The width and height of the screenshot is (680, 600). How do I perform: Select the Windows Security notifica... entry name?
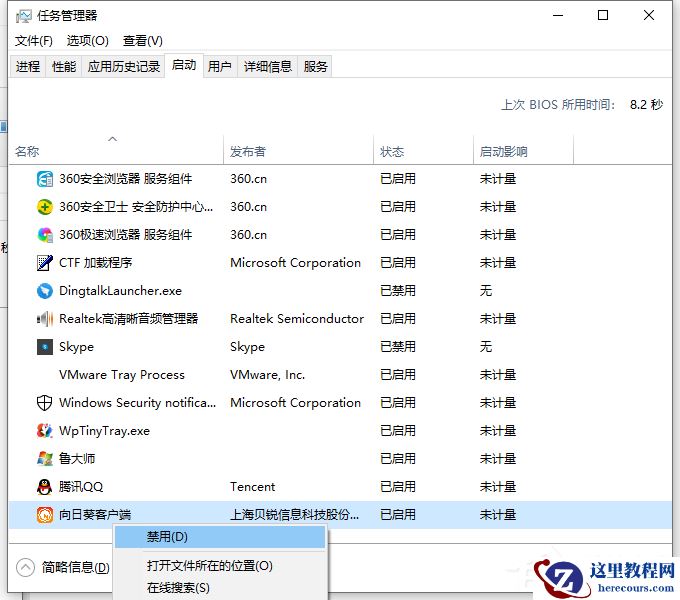pyautogui.click(x=137, y=403)
